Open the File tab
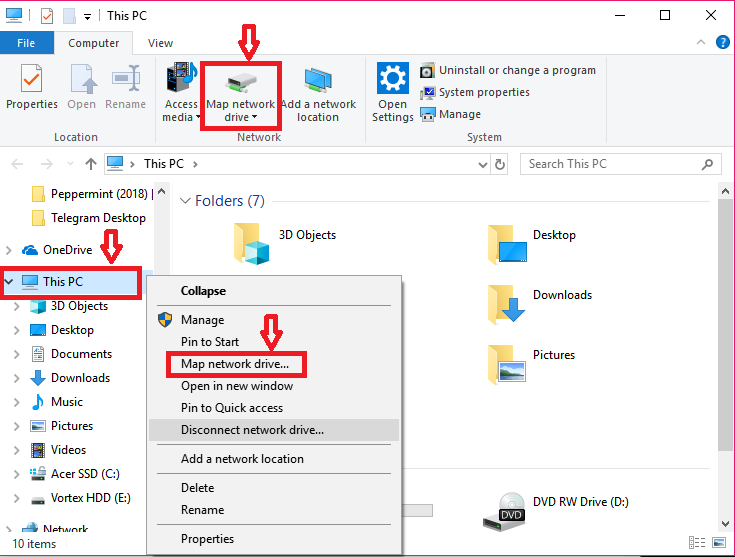This screenshot has height=557, width=735. (x=26, y=43)
